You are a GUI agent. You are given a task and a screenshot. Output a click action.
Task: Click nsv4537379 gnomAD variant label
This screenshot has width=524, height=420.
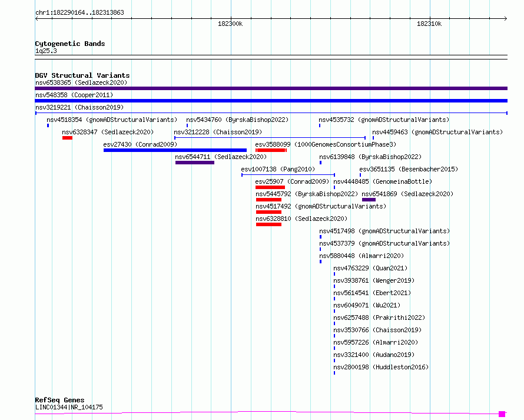[384, 243]
